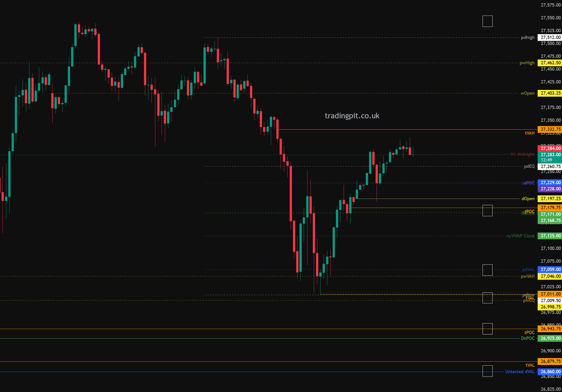Select the green 27,171.00 price tag

click(x=550, y=214)
